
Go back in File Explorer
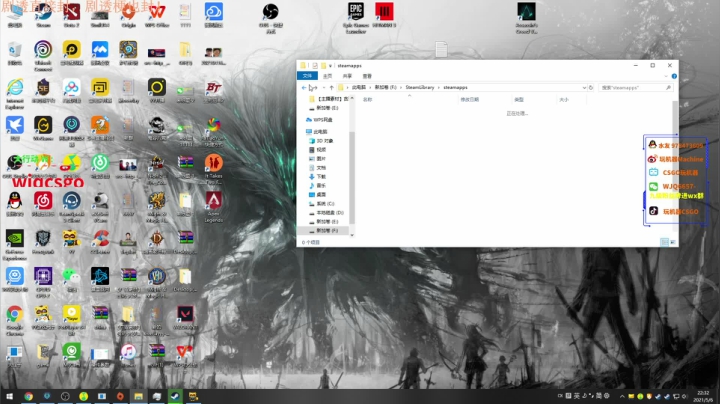pos(304,87)
